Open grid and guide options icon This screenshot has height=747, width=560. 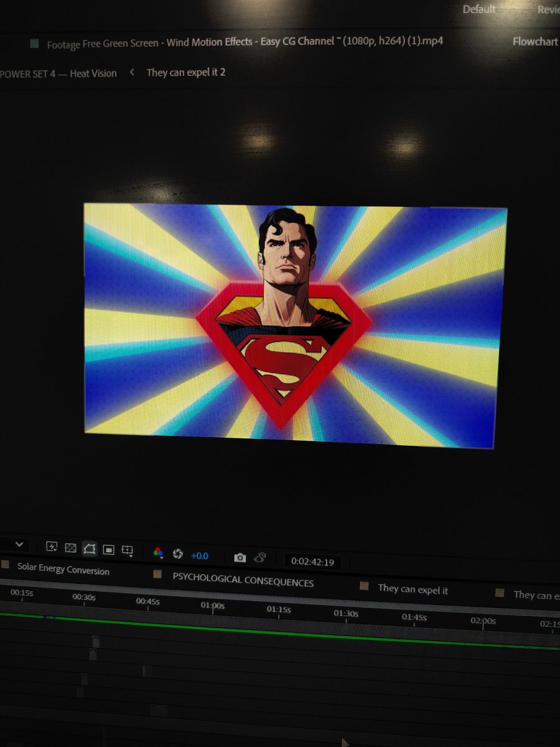click(127, 550)
